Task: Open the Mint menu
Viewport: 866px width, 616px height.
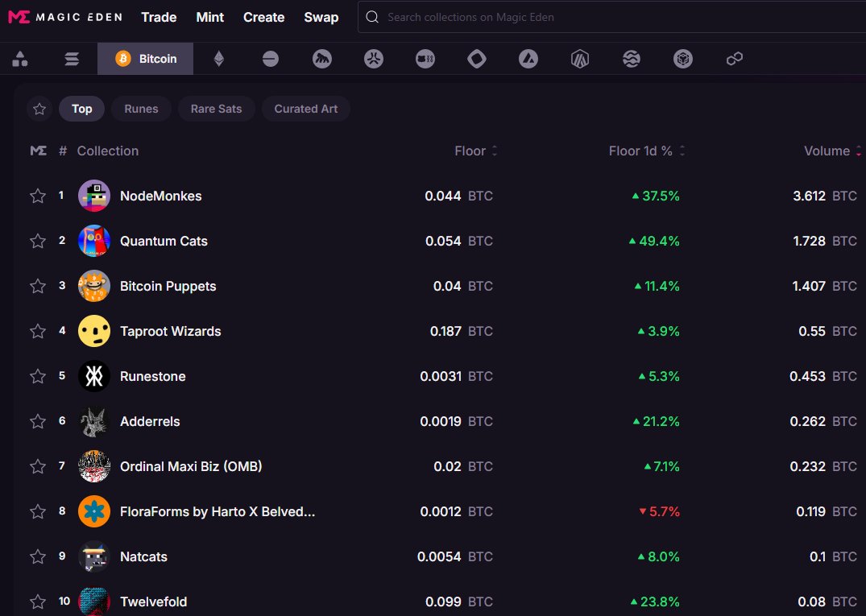Action: 210,17
